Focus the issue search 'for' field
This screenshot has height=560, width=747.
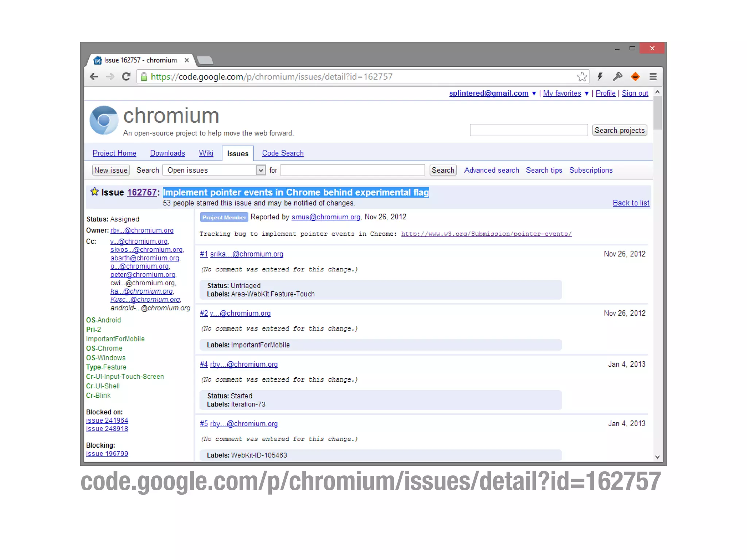(353, 170)
